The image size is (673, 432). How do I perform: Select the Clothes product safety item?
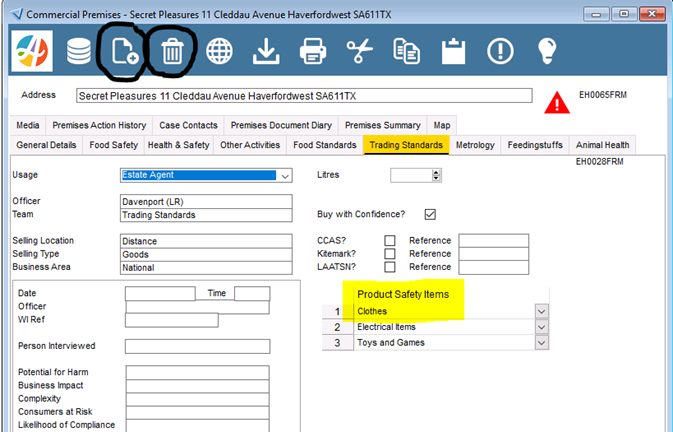point(444,311)
